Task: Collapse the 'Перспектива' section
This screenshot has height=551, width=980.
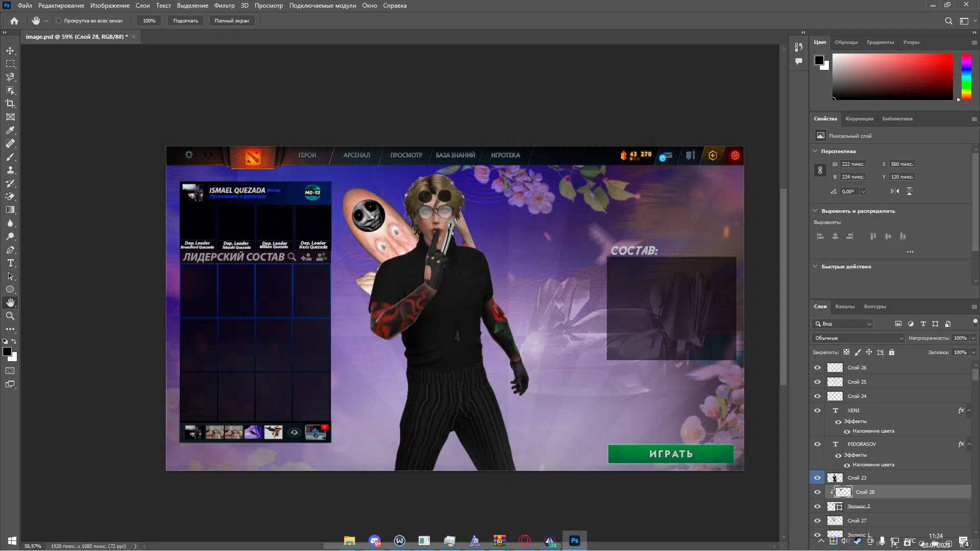Action: click(815, 152)
